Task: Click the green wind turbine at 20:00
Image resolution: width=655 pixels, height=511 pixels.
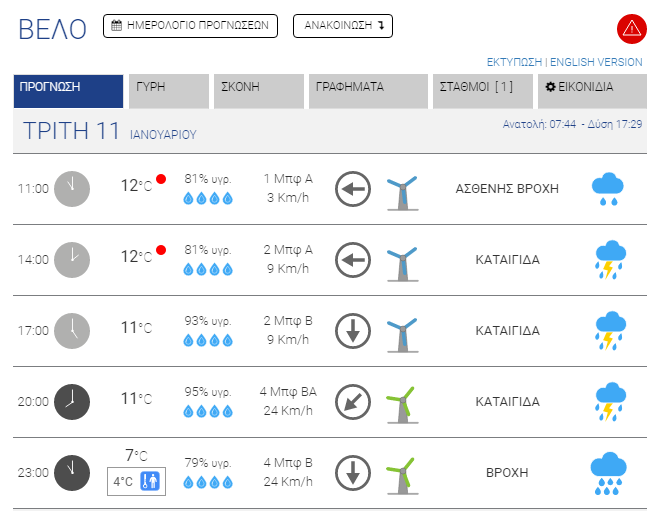Action: point(401,401)
